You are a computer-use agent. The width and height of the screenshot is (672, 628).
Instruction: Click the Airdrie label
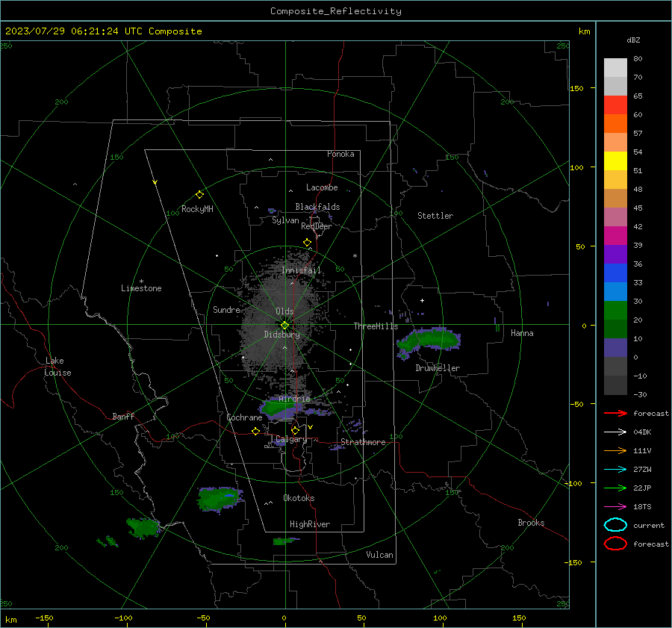[x=294, y=399]
